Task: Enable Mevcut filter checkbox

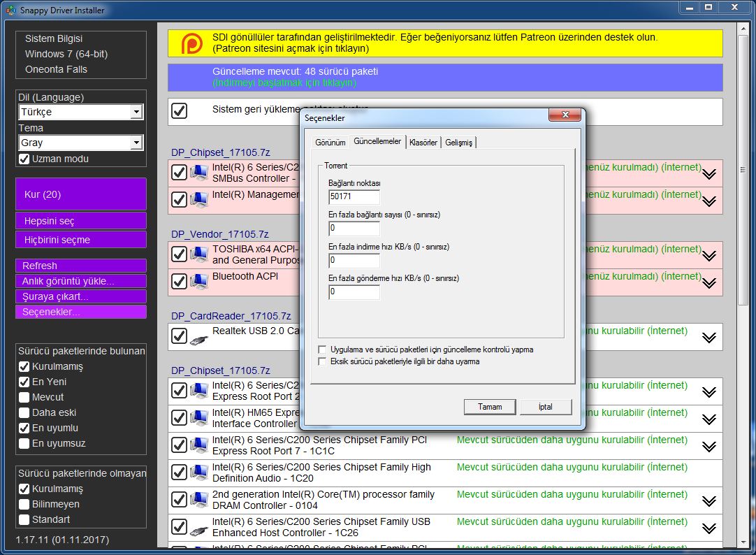Action: tap(24, 397)
